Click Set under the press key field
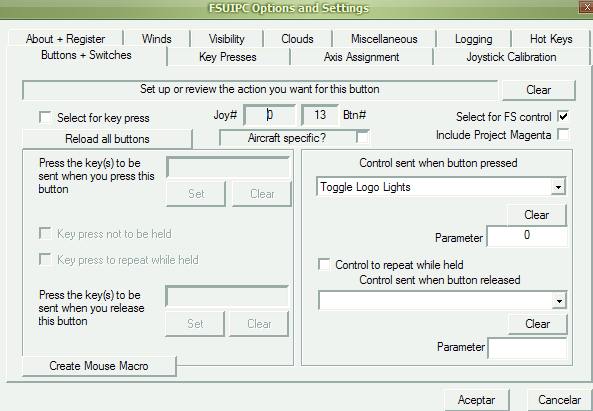The height and width of the screenshot is (411, 593). (196, 194)
